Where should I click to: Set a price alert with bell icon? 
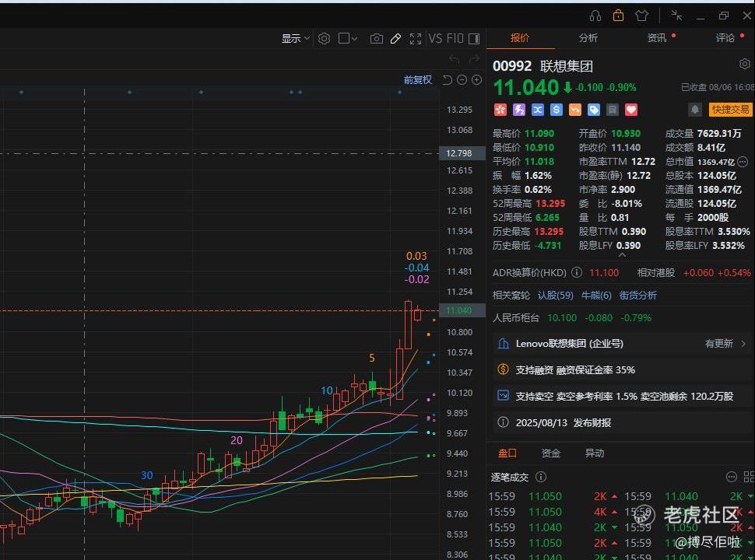[x=695, y=110]
